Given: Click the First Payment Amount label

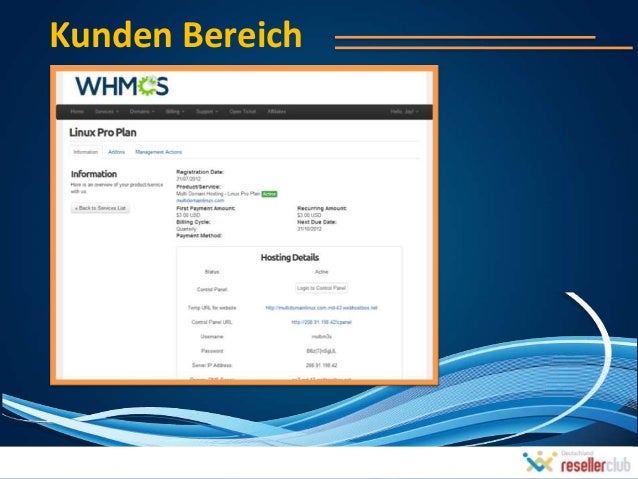Looking at the screenshot, I should [205, 208].
